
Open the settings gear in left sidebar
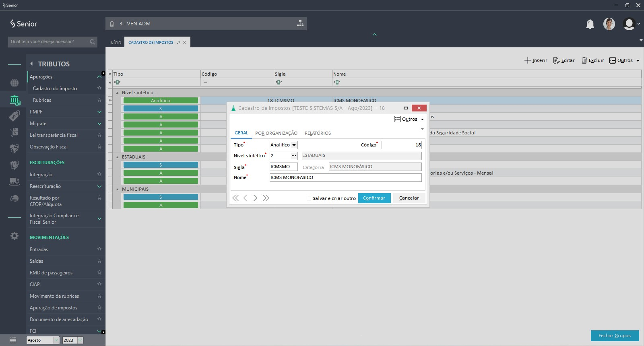pos(14,236)
